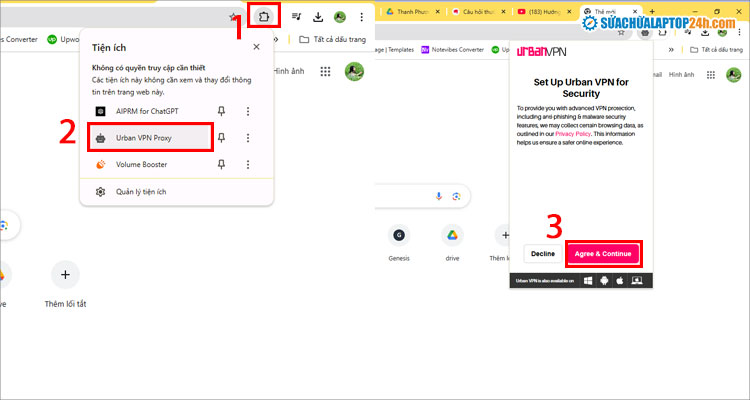
Task: Start voice search with the microphone icon
Action: [x=435, y=196]
